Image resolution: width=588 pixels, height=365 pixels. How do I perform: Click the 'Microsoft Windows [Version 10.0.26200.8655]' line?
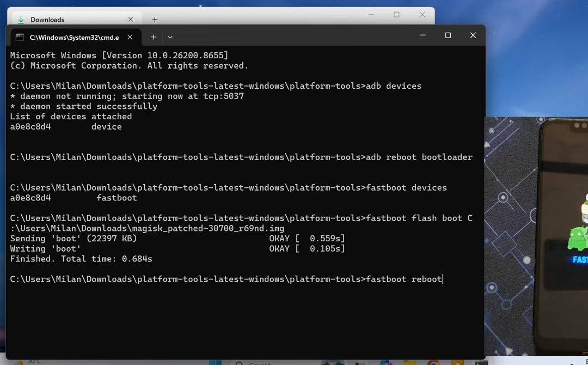coord(119,56)
